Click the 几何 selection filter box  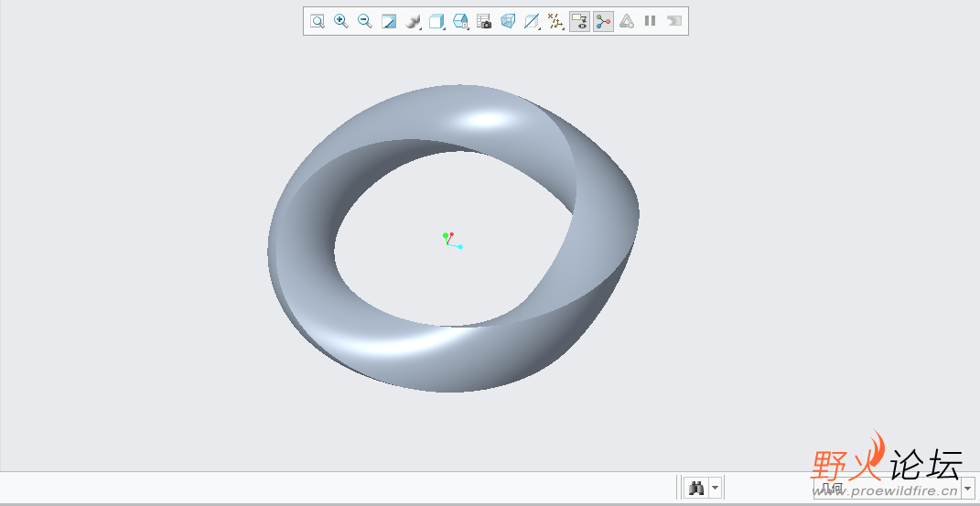pyautogui.click(x=888, y=488)
